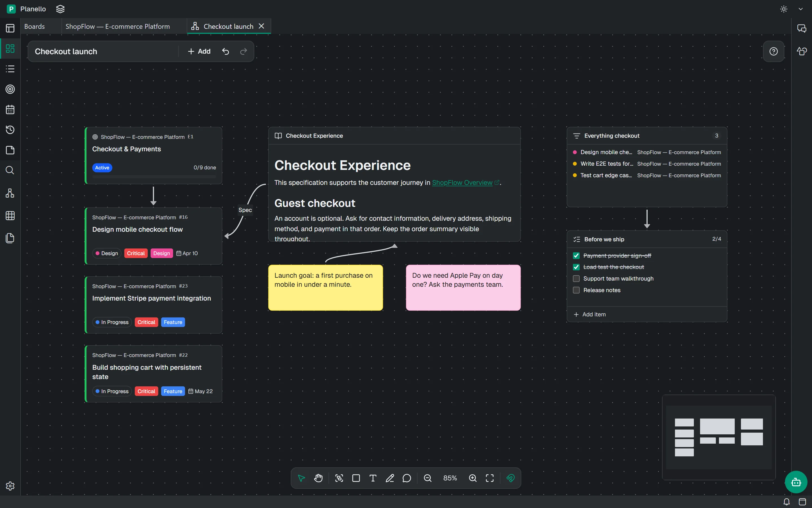Viewport: 812px width, 508px height.
Task: Click the Checkout launch title field
Action: click(x=104, y=51)
